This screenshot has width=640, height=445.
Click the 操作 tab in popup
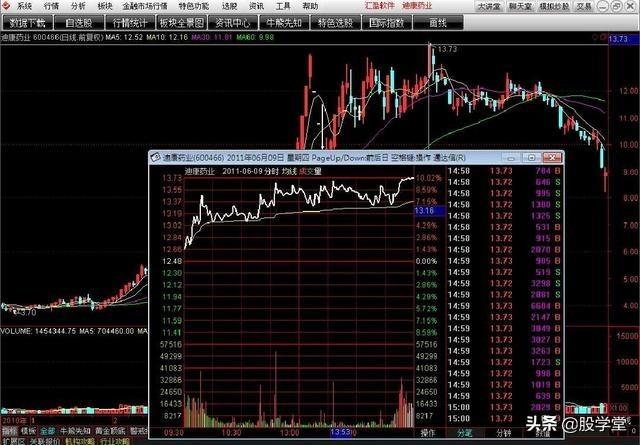[x=428, y=434]
